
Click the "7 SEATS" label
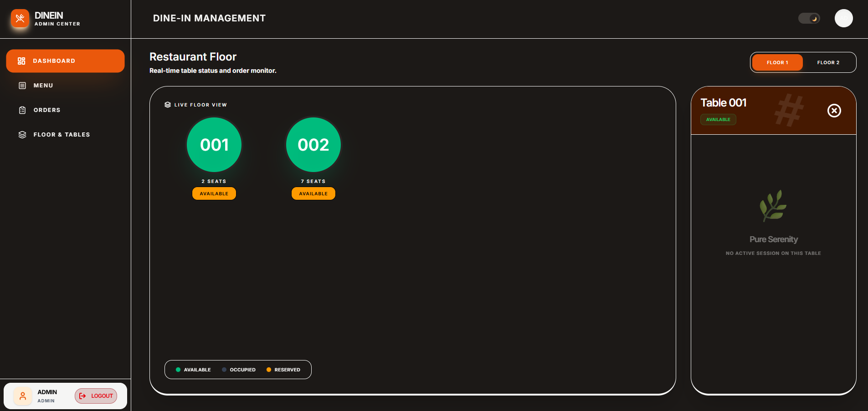(313, 181)
